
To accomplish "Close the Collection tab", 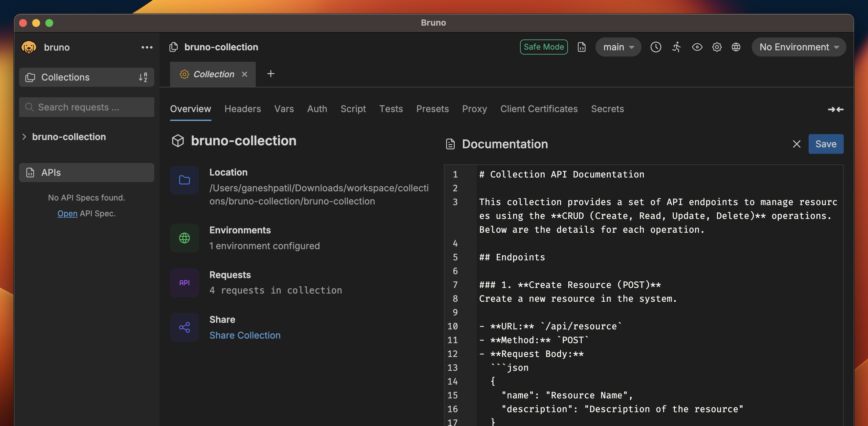I will [x=245, y=74].
